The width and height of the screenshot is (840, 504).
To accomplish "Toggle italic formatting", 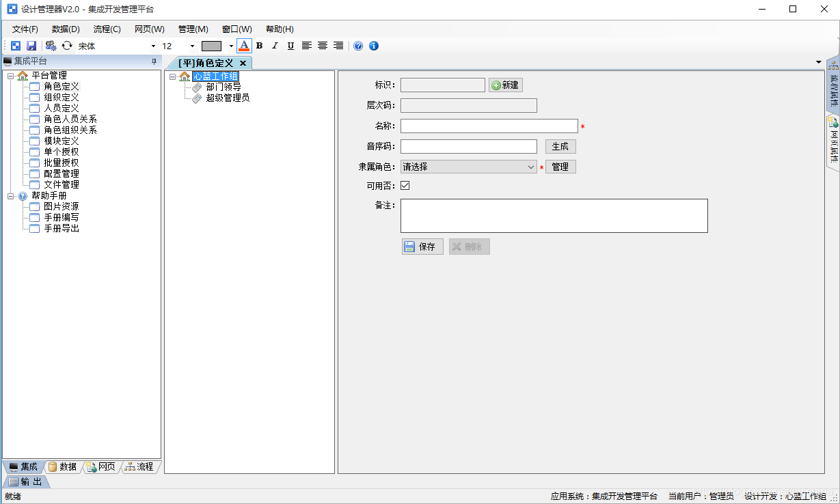I will pos(275,46).
